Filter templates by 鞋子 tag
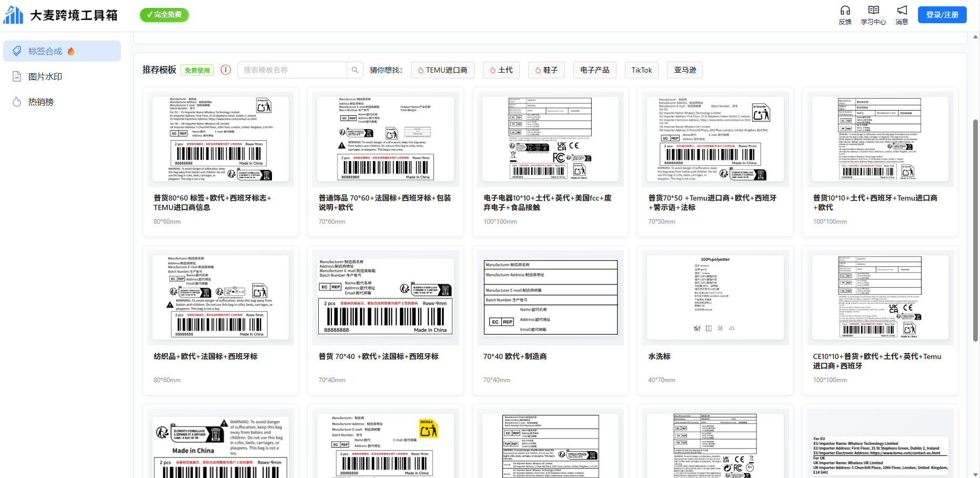The width and height of the screenshot is (980, 478). (547, 70)
